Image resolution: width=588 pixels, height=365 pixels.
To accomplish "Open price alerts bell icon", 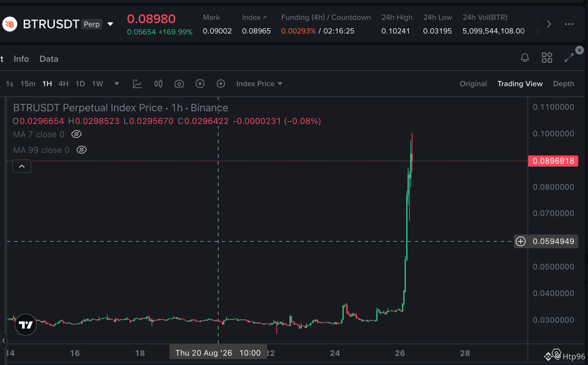I will pyautogui.click(x=525, y=58).
